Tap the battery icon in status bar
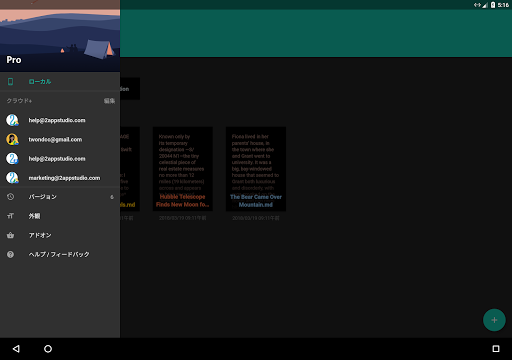Screen dimensions: 512x360 coord(493,5)
